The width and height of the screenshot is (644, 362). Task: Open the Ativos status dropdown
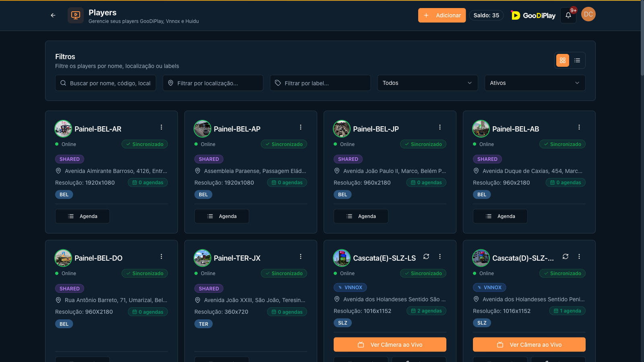[535, 83]
